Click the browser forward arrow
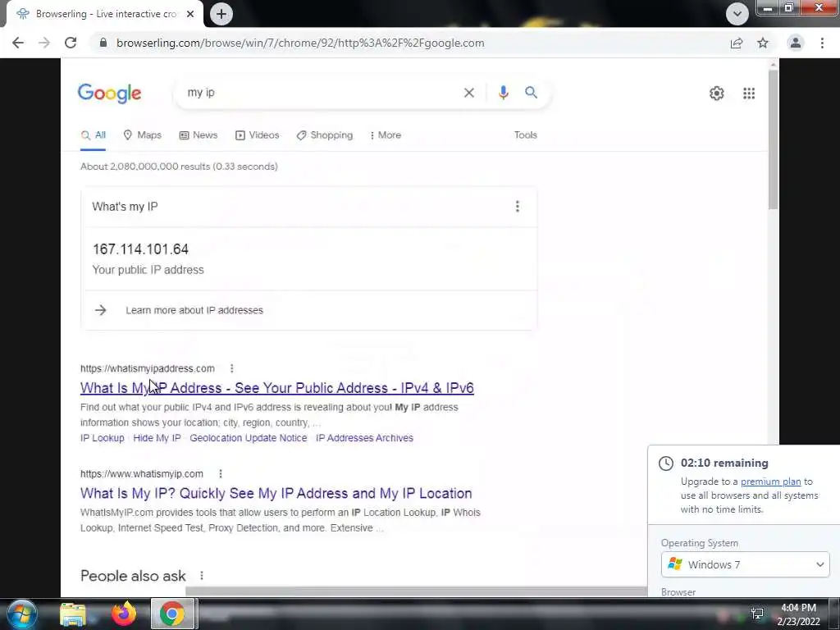Screen dimensions: 840x630 point(44,43)
